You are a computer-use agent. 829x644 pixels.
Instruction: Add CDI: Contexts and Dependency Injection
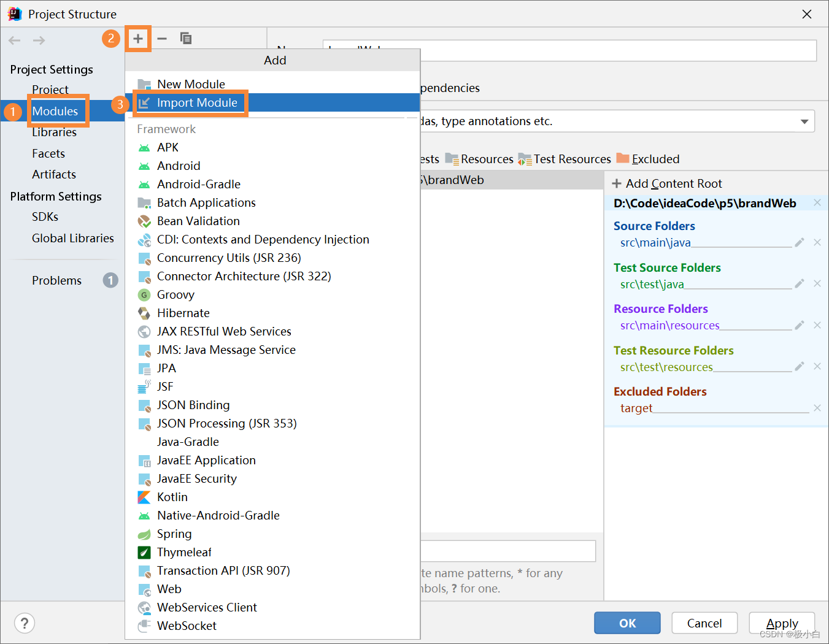(x=272, y=239)
